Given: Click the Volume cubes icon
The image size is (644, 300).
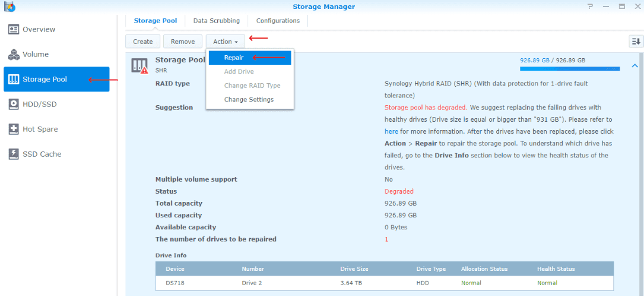Looking at the screenshot, I should (x=14, y=54).
